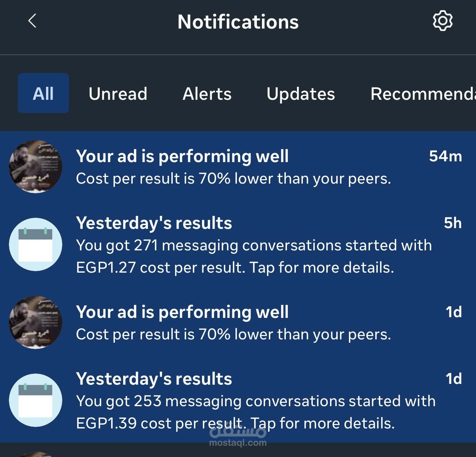Viewport: 476px width, 457px height.
Task: Open the calendar icon for yesterday's results
Action: coord(36,244)
